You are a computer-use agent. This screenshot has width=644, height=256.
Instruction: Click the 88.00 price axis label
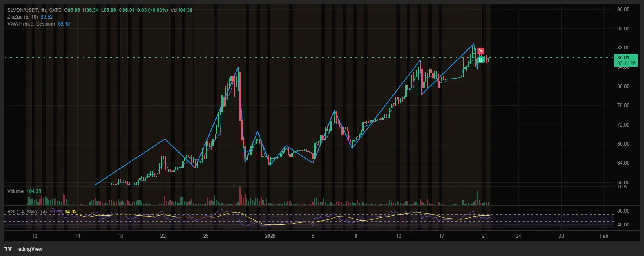point(623,48)
